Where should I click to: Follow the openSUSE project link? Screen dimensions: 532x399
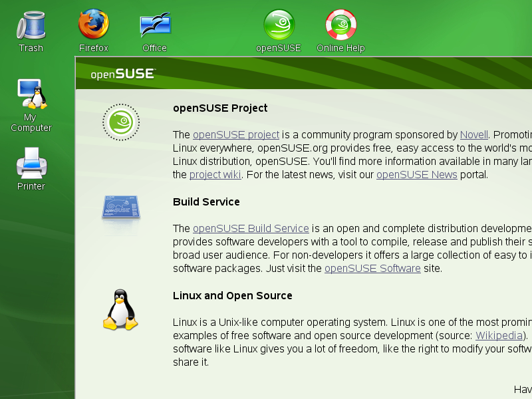coord(236,135)
